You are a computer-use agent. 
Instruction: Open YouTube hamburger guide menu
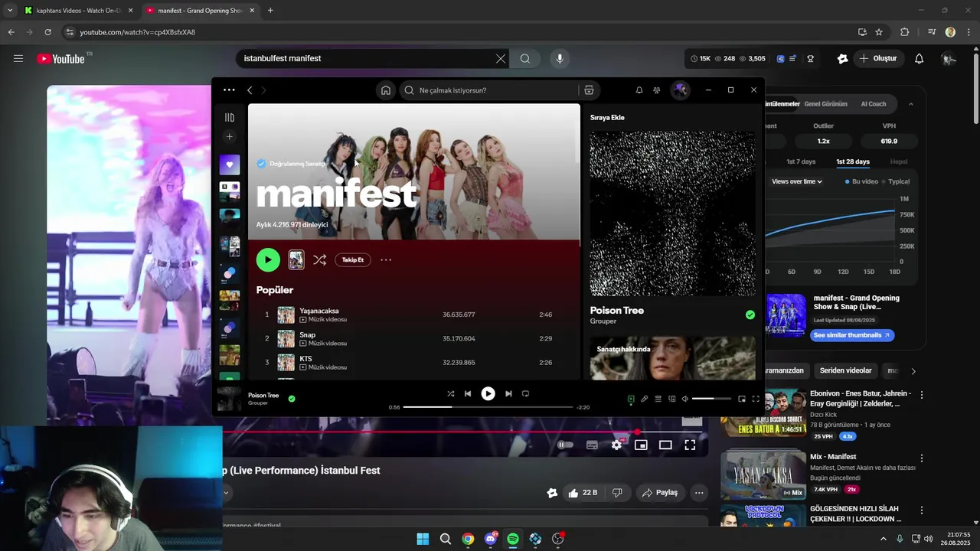[18, 58]
